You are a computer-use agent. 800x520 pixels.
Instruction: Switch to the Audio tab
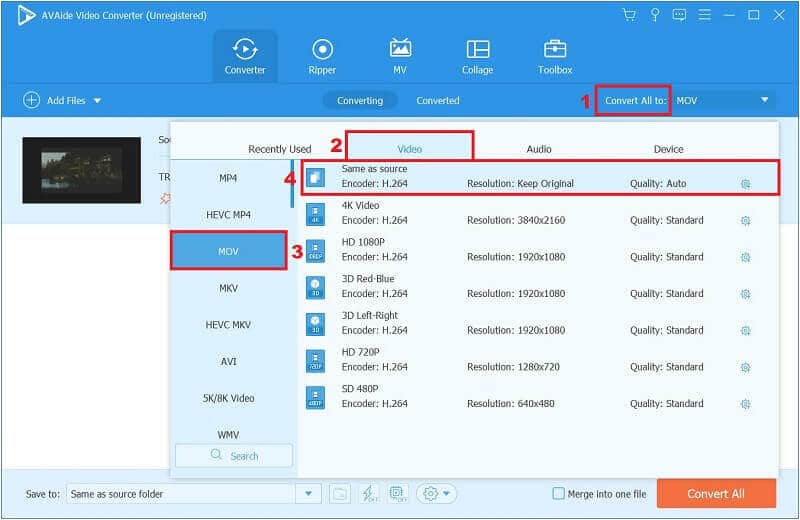(539, 149)
